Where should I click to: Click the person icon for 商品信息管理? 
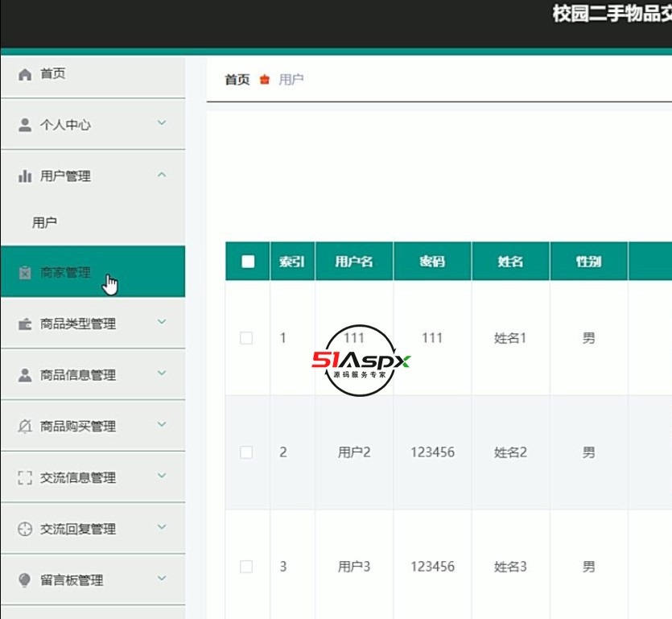(x=25, y=375)
